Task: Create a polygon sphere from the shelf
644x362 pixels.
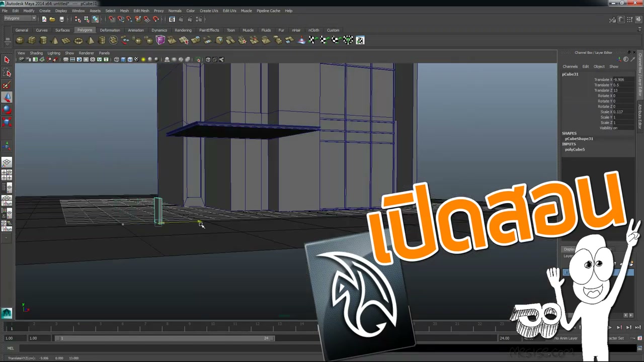Action: point(20,40)
